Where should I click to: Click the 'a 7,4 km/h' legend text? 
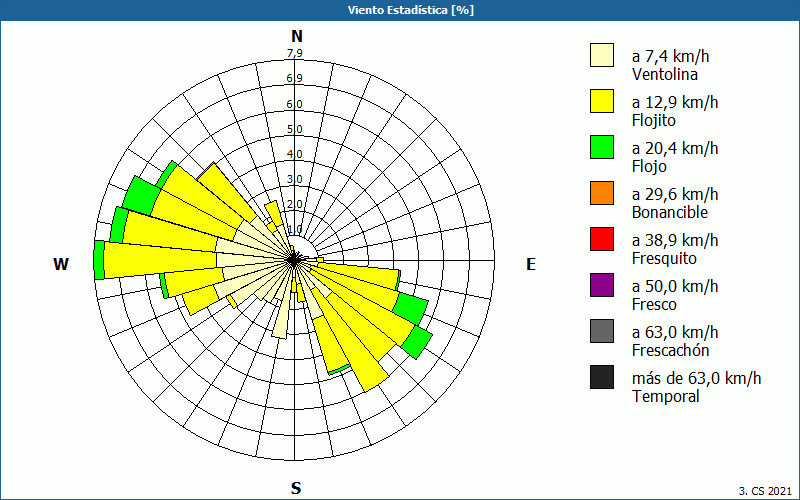pos(670,56)
